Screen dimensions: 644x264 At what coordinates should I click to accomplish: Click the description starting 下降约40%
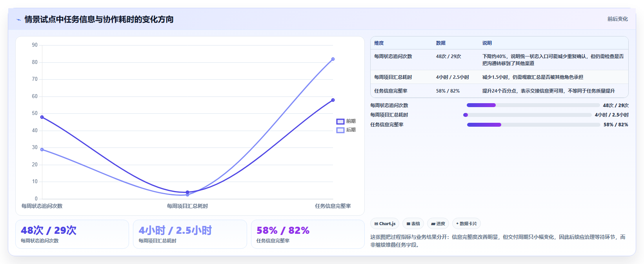(x=553, y=60)
